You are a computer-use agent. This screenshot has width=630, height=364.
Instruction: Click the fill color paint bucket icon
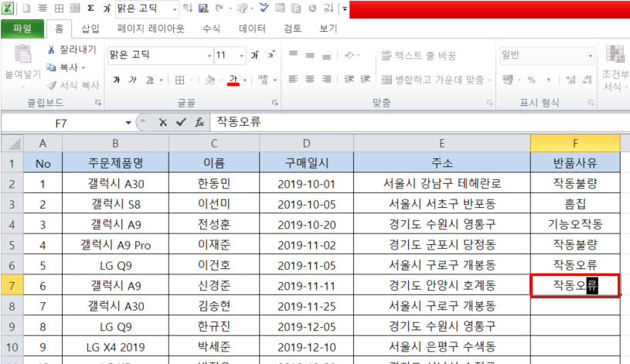209,80
